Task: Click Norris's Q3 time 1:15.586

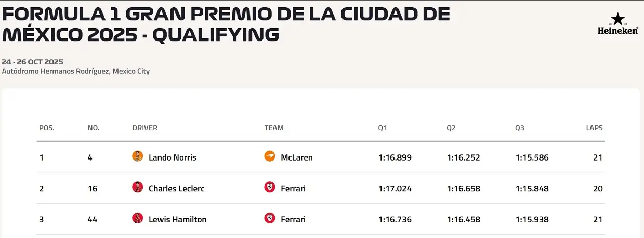Action: click(532, 157)
